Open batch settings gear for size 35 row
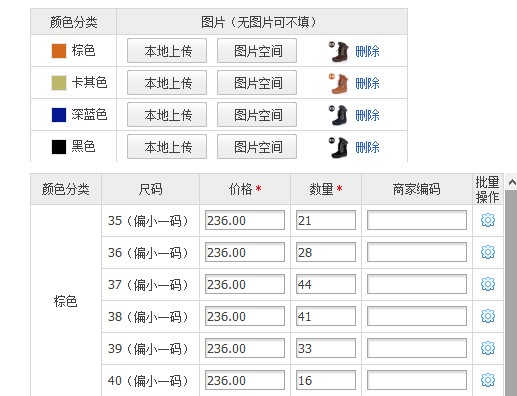The height and width of the screenshot is (396, 517). [x=488, y=220]
